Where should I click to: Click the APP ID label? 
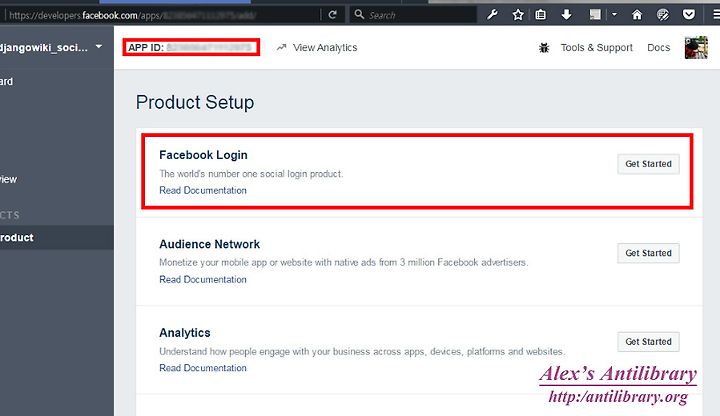point(146,48)
